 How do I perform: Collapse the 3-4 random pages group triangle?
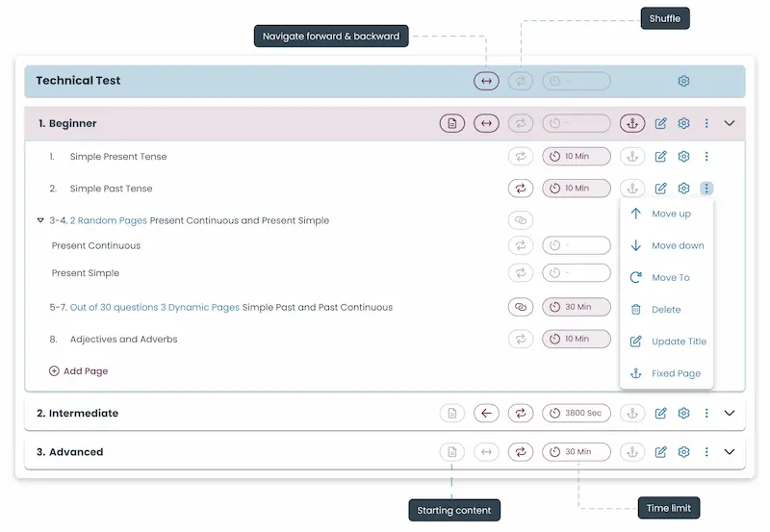pos(40,220)
